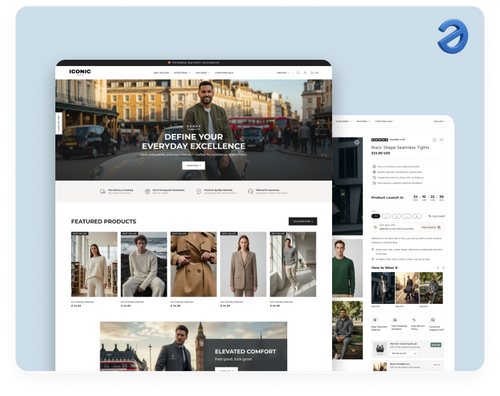Show the previous How to Wear It slide
Viewport: 500px width, 396px height.
[438, 268]
